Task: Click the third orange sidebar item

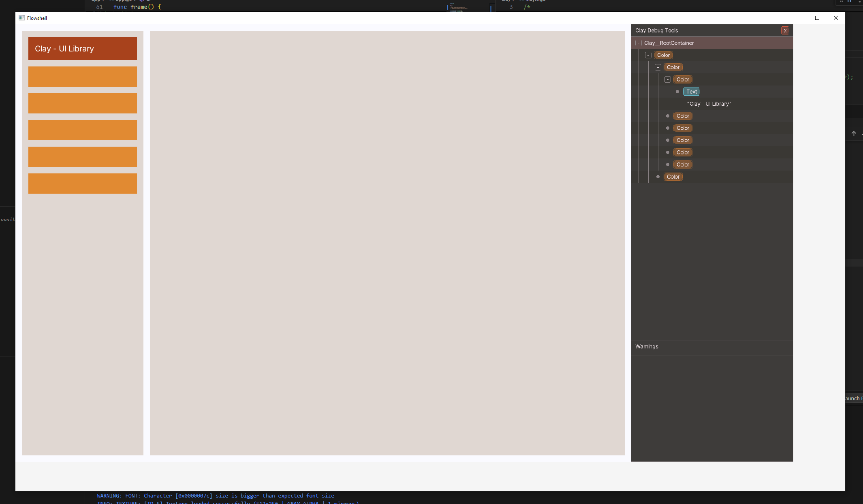Action: pos(83,130)
